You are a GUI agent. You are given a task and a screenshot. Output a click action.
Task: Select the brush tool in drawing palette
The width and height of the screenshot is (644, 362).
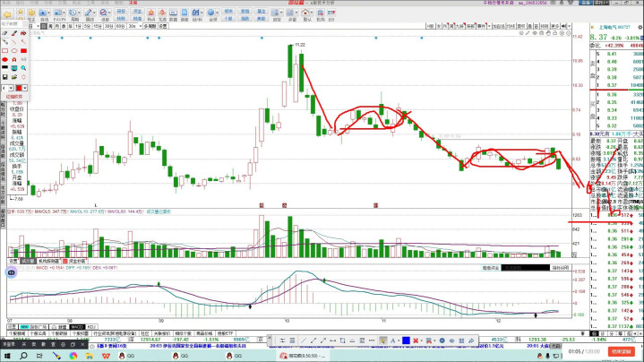pyautogui.click(x=14, y=33)
